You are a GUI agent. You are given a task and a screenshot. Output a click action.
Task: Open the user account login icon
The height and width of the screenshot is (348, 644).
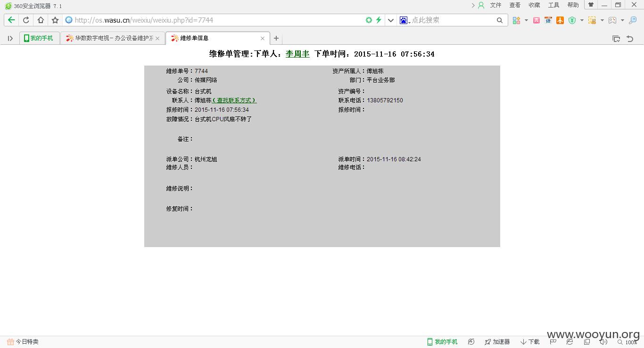(x=481, y=5)
